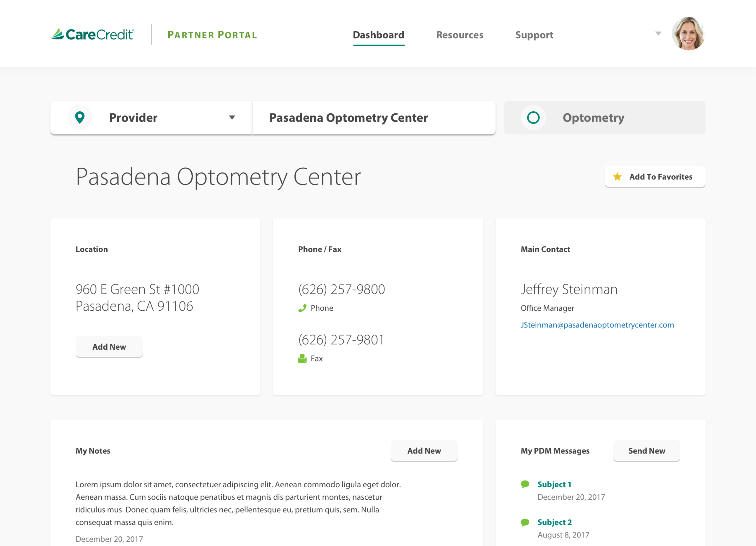Click Send New PDM message button
This screenshot has width=756, height=546.
647,451
